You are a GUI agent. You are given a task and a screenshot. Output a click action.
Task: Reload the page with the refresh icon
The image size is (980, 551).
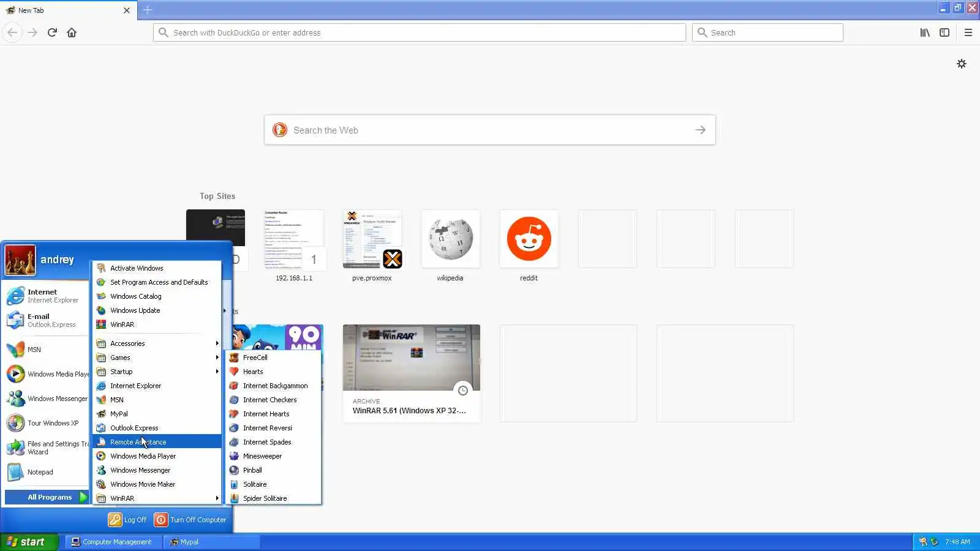[52, 32]
